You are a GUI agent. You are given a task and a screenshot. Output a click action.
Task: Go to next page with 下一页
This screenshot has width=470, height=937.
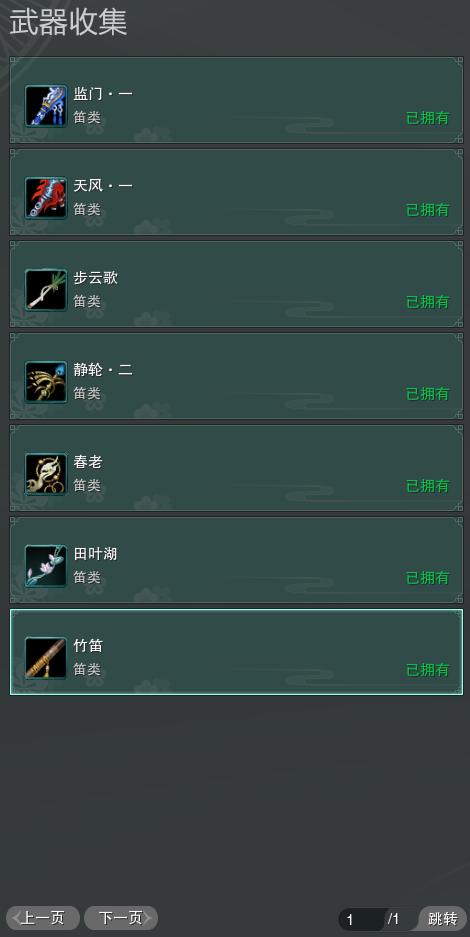121,918
